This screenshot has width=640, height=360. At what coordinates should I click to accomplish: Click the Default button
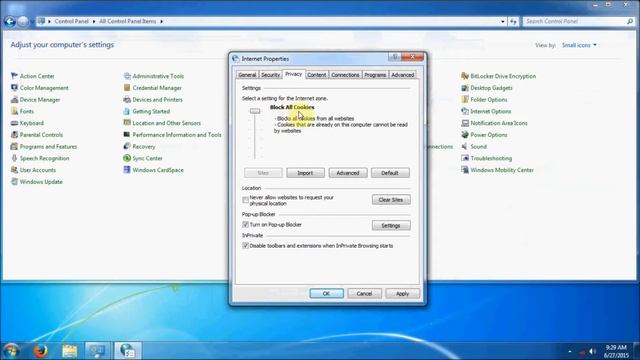(x=390, y=173)
